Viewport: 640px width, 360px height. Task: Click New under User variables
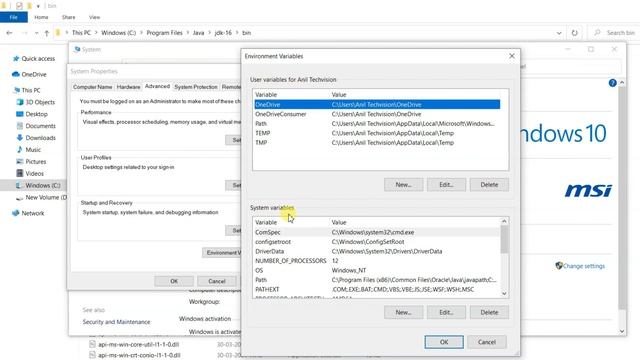pyautogui.click(x=403, y=184)
